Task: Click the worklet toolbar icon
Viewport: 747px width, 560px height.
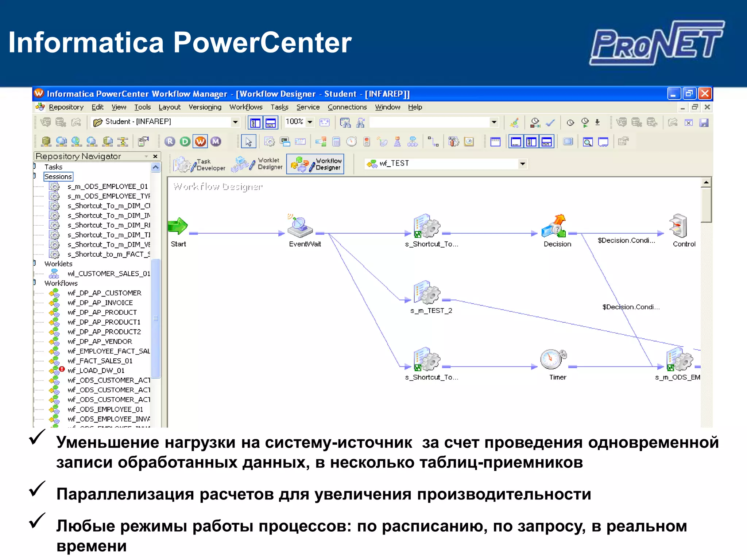Action: (413, 141)
